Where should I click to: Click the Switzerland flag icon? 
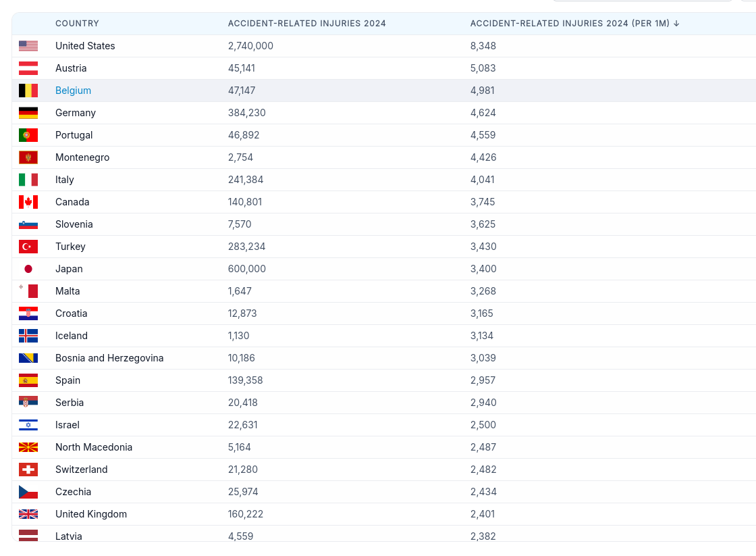pos(28,470)
